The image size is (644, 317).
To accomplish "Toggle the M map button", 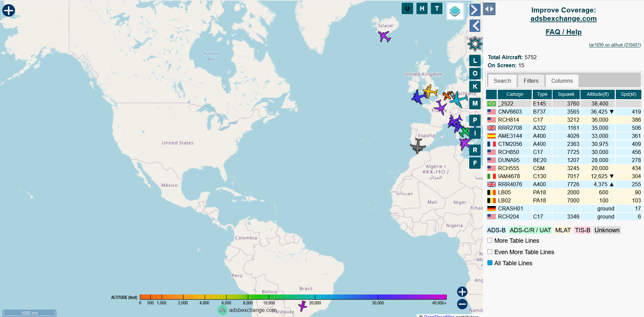I will click(x=475, y=103).
